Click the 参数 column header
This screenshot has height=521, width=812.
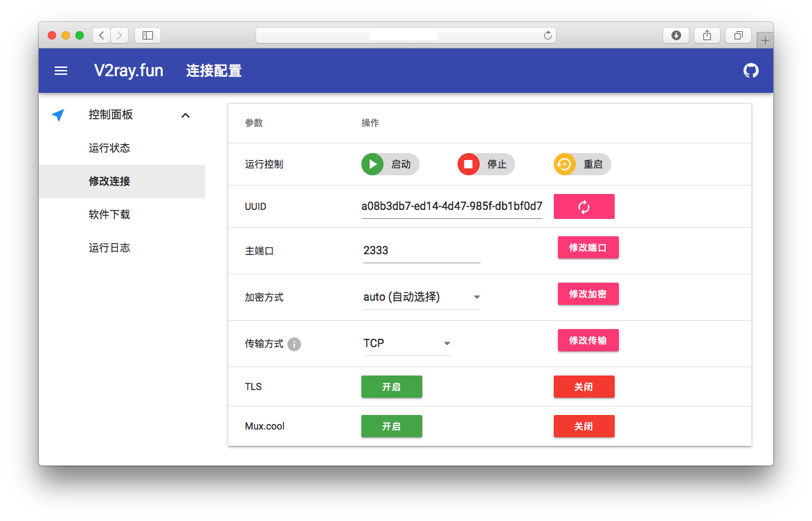pos(254,123)
